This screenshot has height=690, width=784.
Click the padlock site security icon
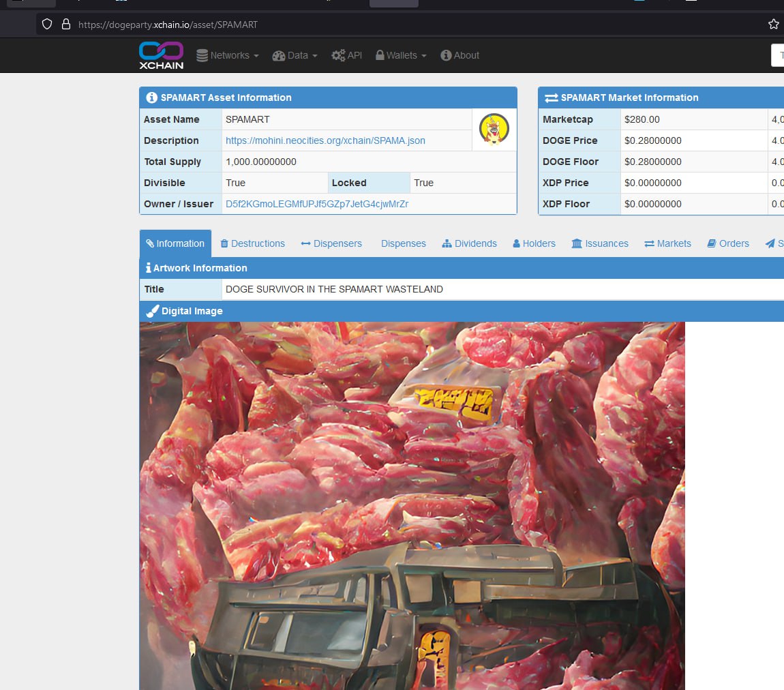pyautogui.click(x=66, y=24)
